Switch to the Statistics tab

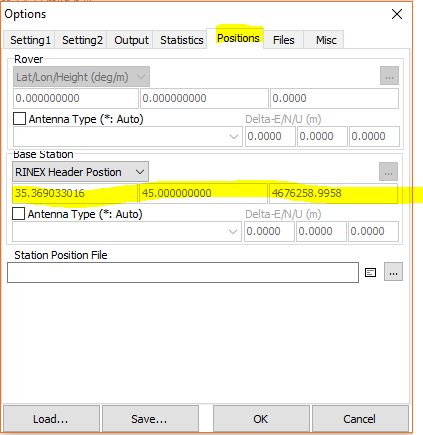click(x=181, y=40)
